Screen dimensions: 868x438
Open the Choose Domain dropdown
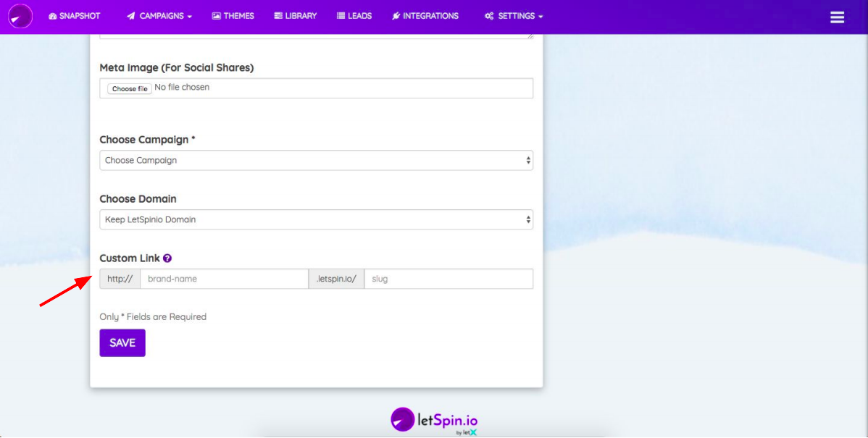[x=316, y=219]
